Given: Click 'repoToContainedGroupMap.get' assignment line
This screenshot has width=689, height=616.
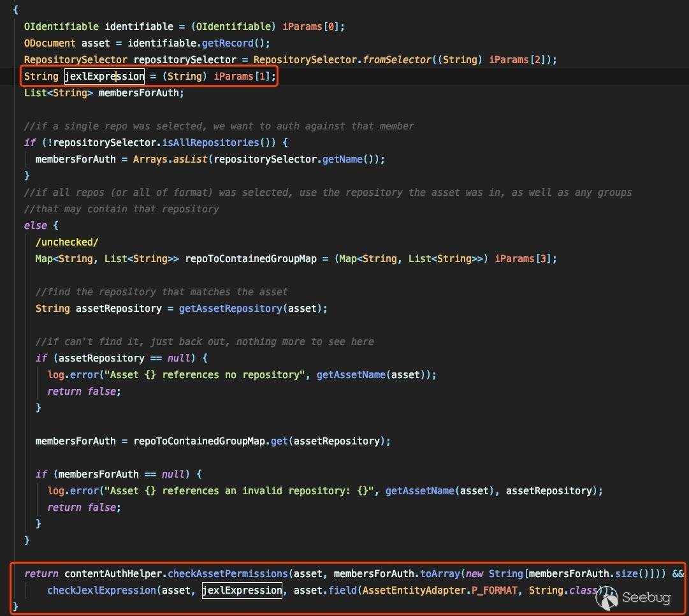Looking at the screenshot, I should (213, 441).
